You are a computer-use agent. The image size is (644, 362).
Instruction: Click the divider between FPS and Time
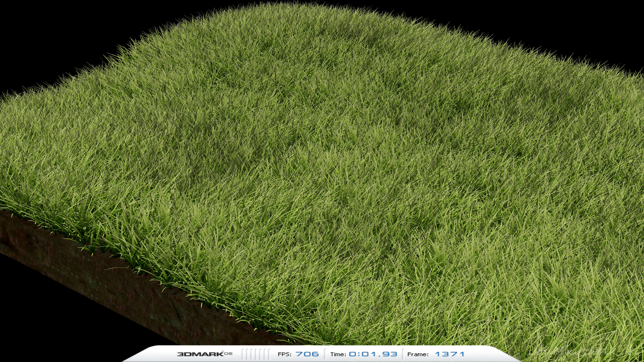tap(325, 354)
